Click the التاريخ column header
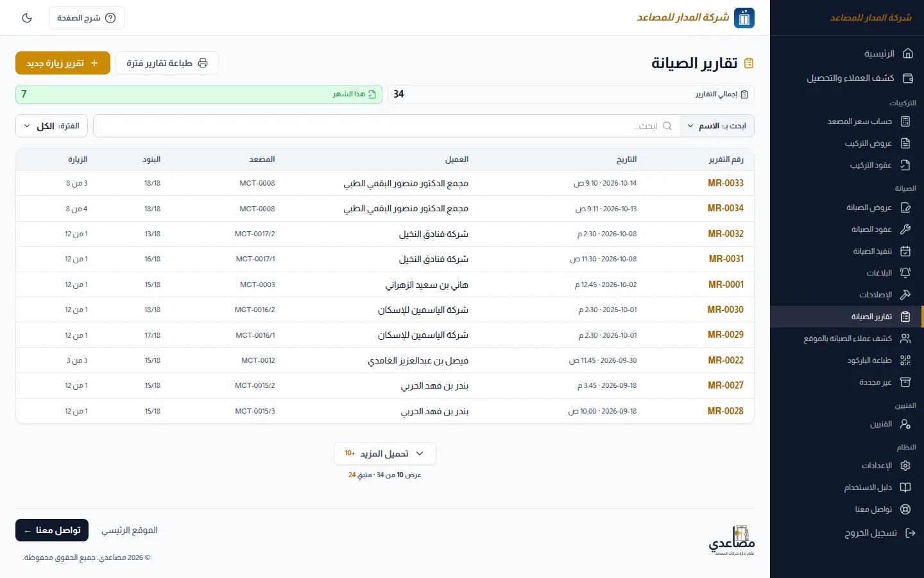The width and height of the screenshot is (924, 578). coord(627,159)
